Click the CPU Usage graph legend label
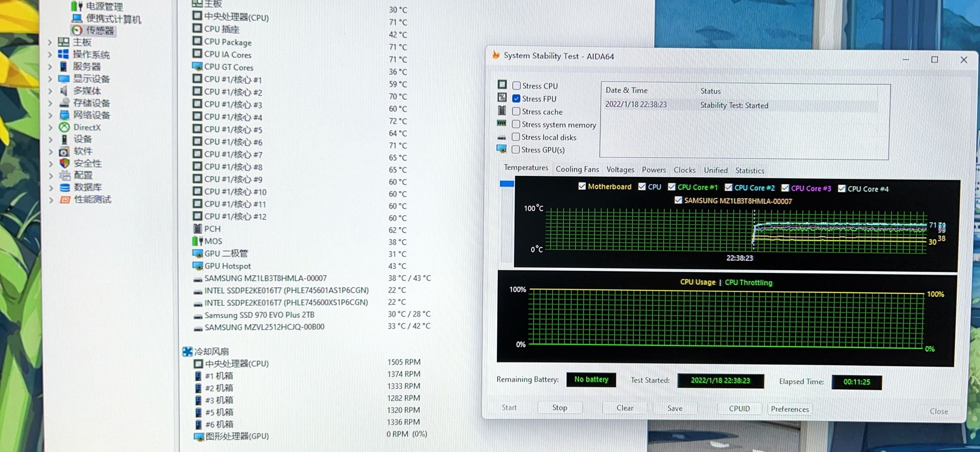 (698, 282)
